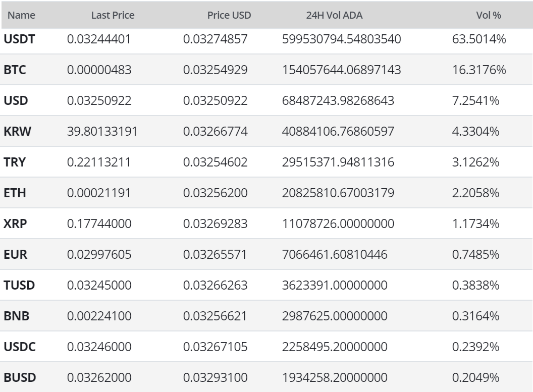533x392 pixels.
Task: Click EUR USD price 0.03265571
Action: tap(215, 254)
